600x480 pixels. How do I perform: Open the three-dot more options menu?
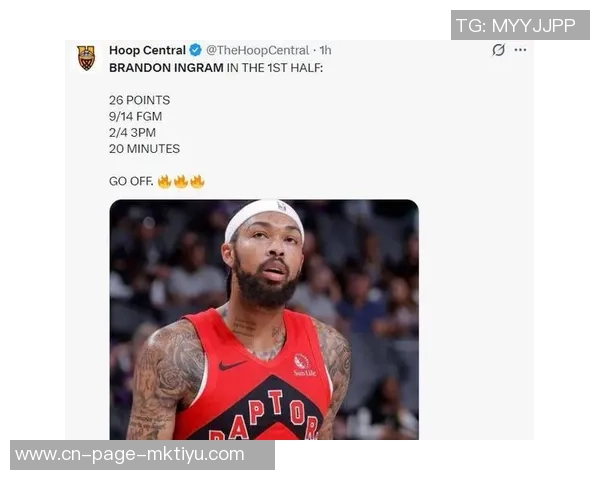[520, 50]
